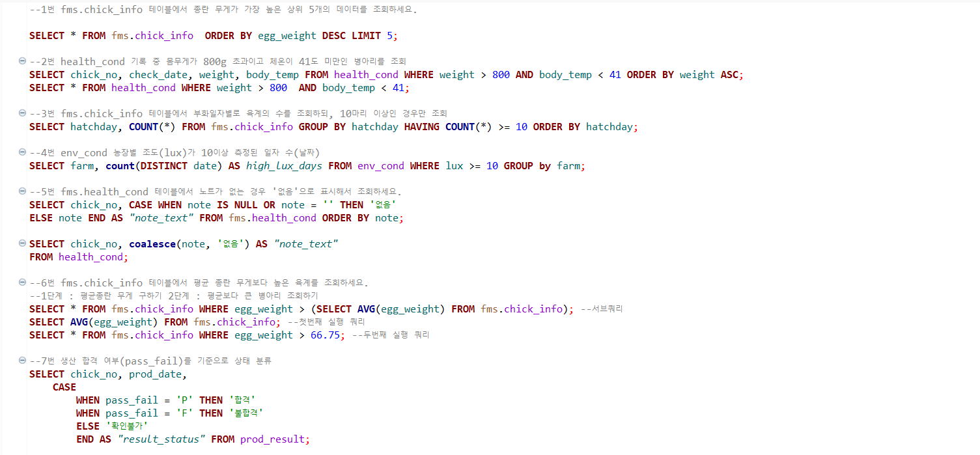
Task: Click the HAVING keyword in the hatchday query
Action: (422, 127)
